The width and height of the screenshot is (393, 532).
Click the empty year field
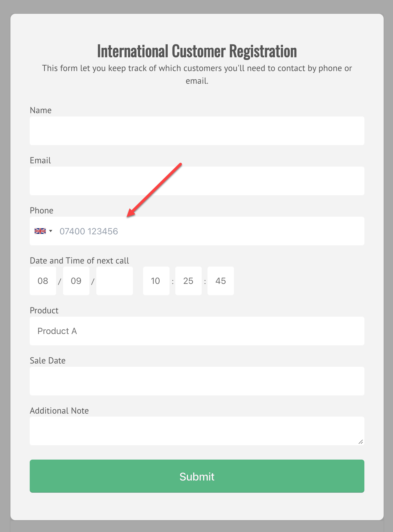114,281
